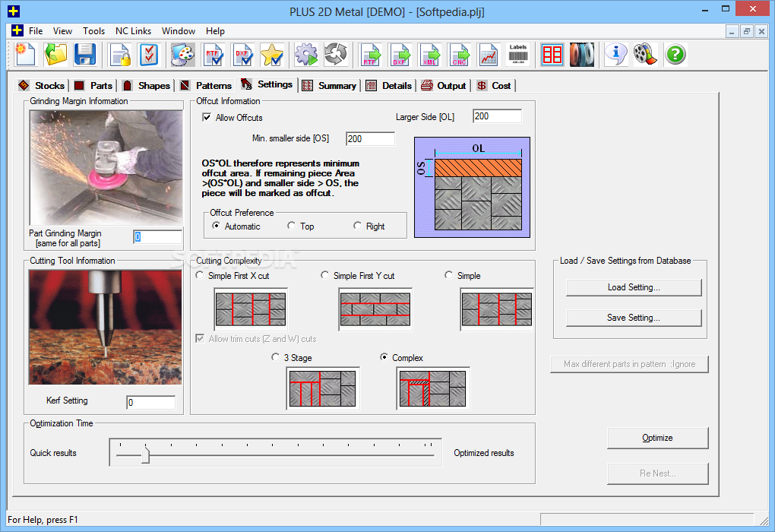The height and width of the screenshot is (532, 775).
Task: Select Simple First X cut option
Action: pyautogui.click(x=200, y=275)
